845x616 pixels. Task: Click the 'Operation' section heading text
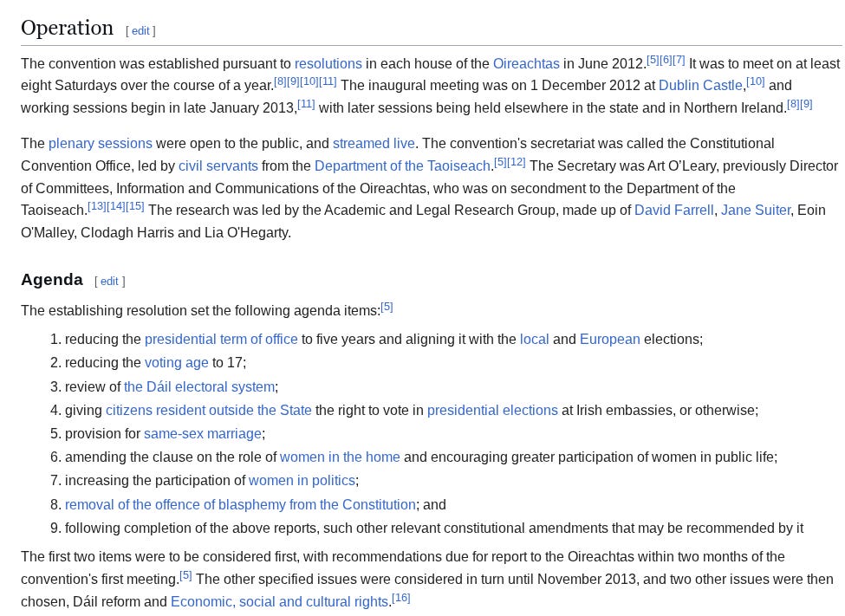(67, 28)
